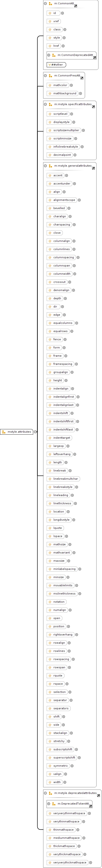Click the m:DeprecatedTokenAtt link arrow icon
The width and height of the screenshot is (102, 868).
coord(90,806)
